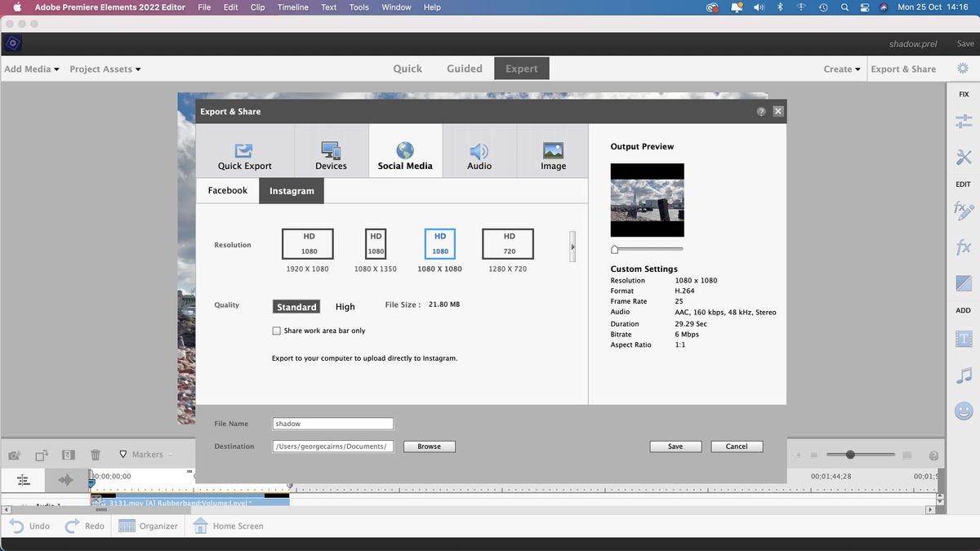
Task: Select Standard quality
Action: (x=296, y=307)
